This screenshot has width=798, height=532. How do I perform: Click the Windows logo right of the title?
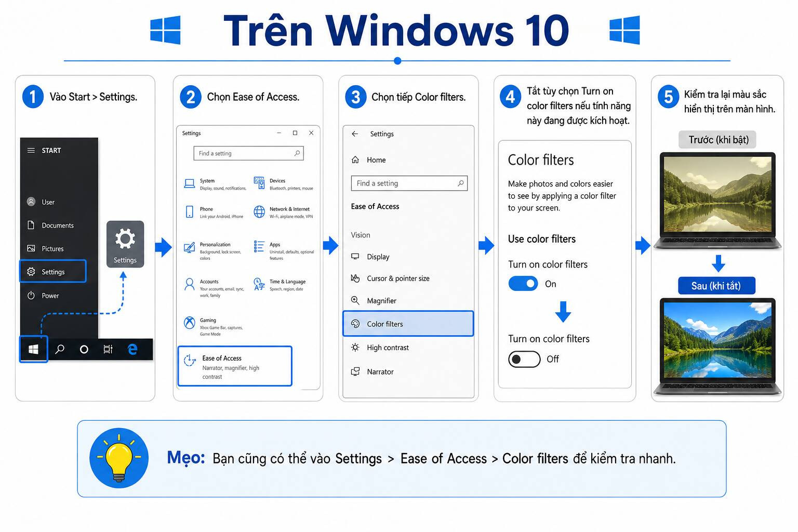(624, 30)
